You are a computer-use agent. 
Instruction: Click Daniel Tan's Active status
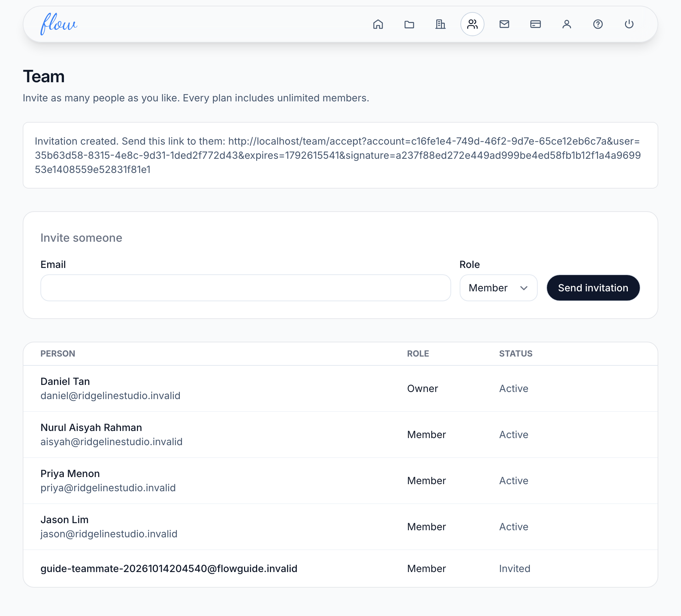pos(514,388)
